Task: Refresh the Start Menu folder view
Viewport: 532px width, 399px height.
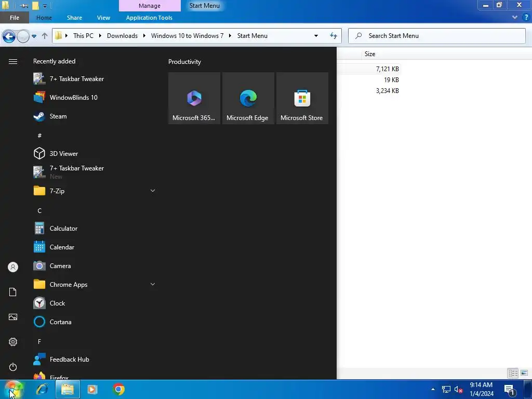Action: coord(333,36)
